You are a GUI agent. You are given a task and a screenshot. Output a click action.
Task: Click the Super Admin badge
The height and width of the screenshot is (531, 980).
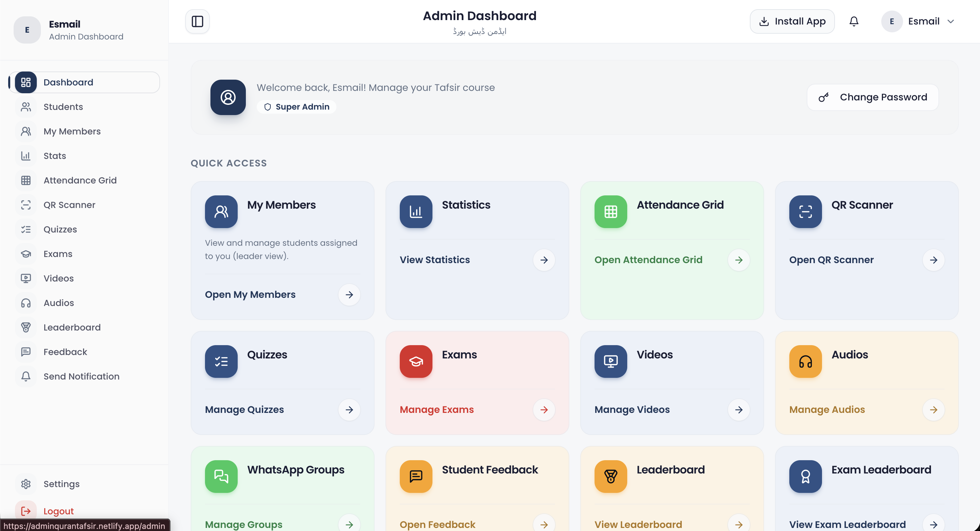(296, 107)
